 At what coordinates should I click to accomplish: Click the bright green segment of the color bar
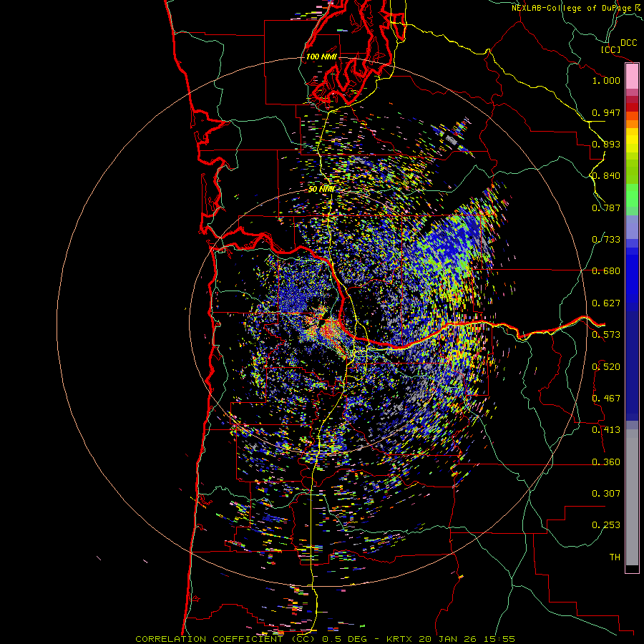pos(632,195)
